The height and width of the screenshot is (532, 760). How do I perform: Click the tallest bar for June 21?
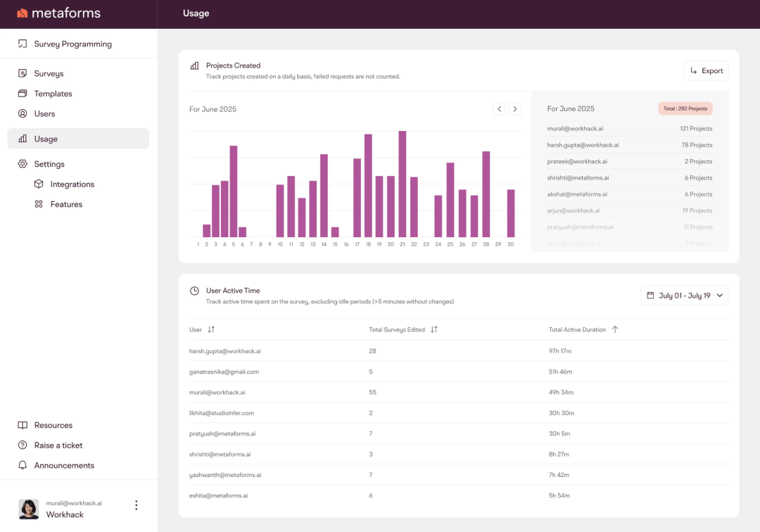[x=403, y=184]
